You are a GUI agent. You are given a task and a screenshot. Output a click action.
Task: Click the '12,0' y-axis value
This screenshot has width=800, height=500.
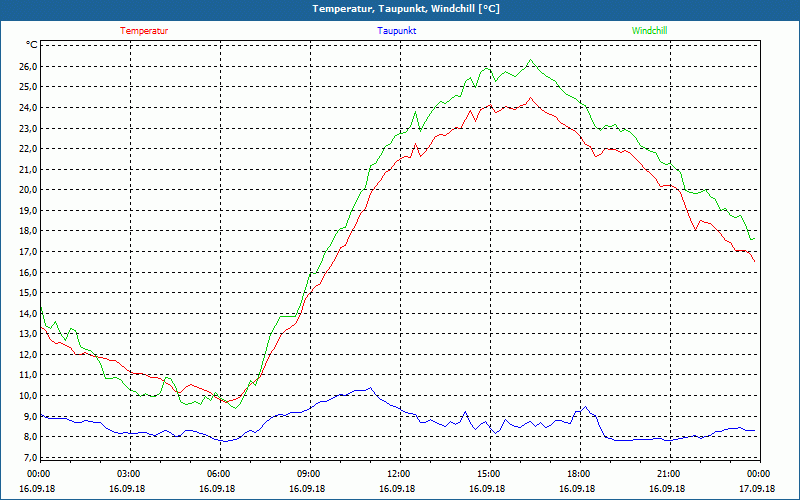pyautogui.click(x=29, y=354)
